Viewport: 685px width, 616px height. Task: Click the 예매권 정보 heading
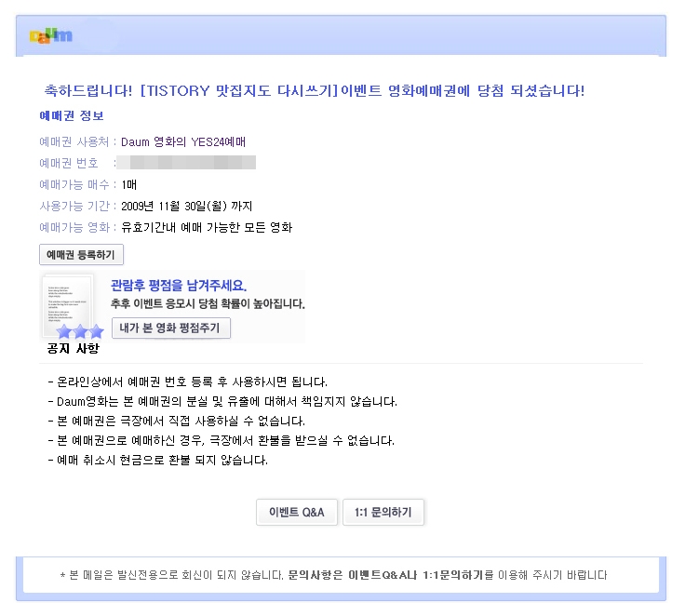(72, 115)
